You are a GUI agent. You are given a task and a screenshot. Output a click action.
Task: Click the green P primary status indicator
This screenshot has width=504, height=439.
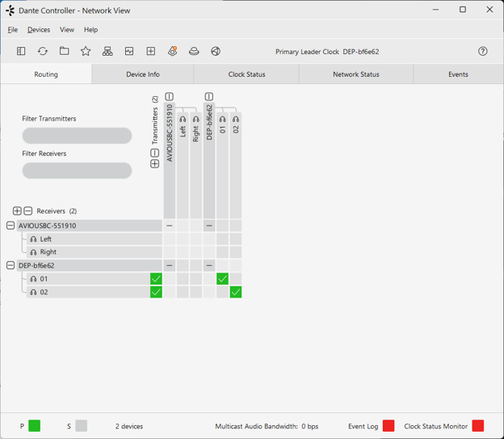coord(35,426)
